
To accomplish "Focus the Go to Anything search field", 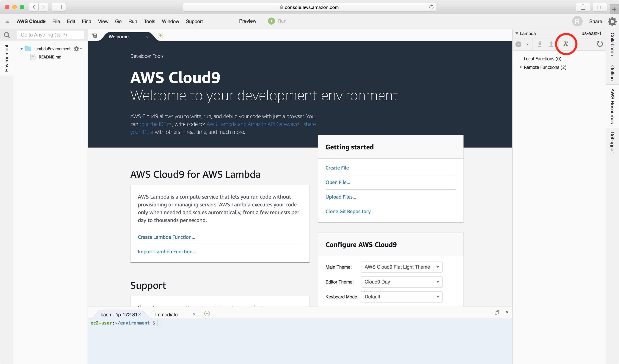I will tap(51, 35).
